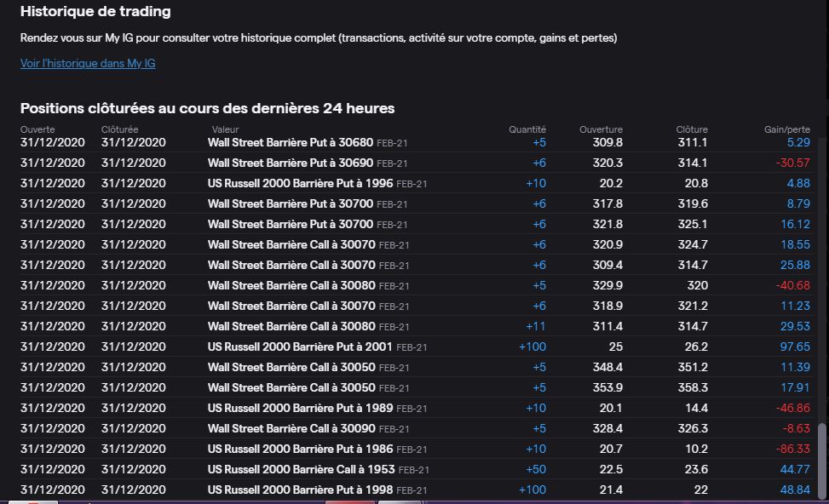The width and height of the screenshot is (829, 504).
Task: Click the loss value -8.63
Action: click(797, 428)
